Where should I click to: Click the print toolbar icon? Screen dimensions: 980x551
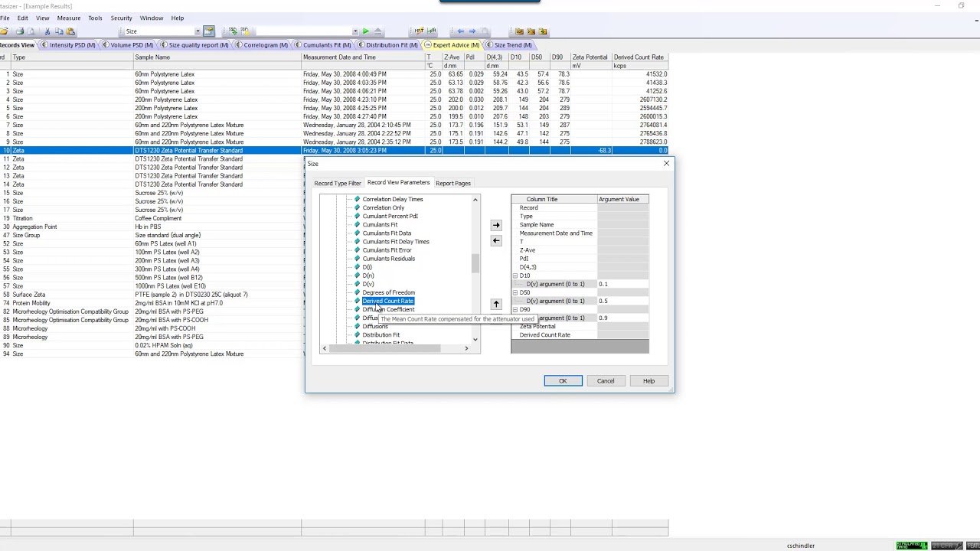tap(20, 31)
